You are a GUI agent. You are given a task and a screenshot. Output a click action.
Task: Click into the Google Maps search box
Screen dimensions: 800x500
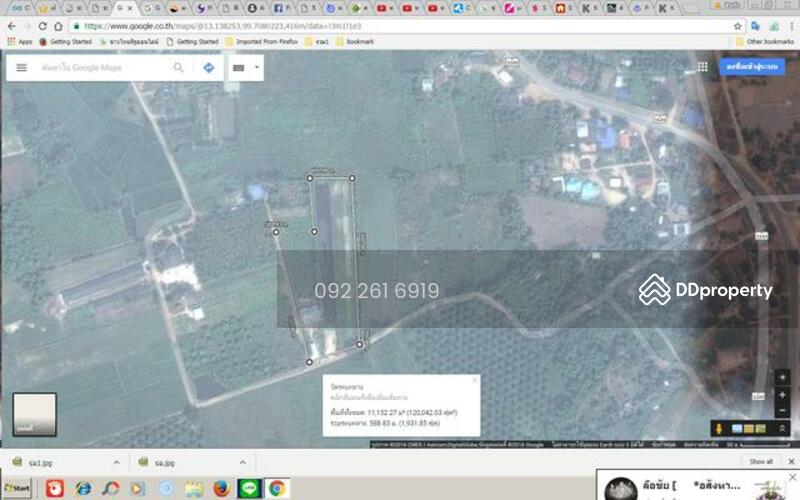click(x=105, y=67)
